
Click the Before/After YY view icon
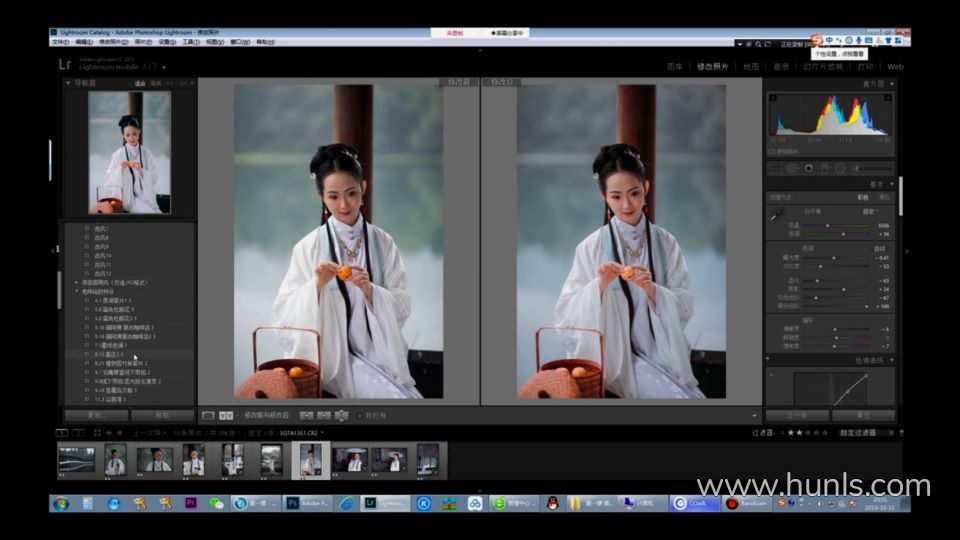pos(226,416)
